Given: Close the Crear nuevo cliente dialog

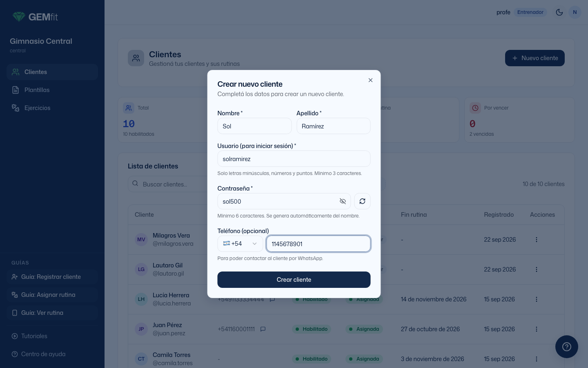Looking at the screenshot, I should (x=370, y=80).
